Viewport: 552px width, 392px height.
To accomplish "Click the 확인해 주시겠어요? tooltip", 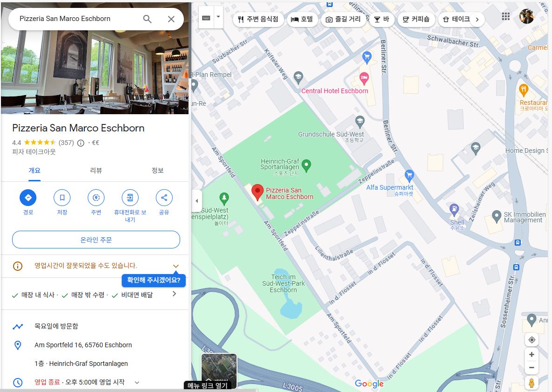I will 154,280.
